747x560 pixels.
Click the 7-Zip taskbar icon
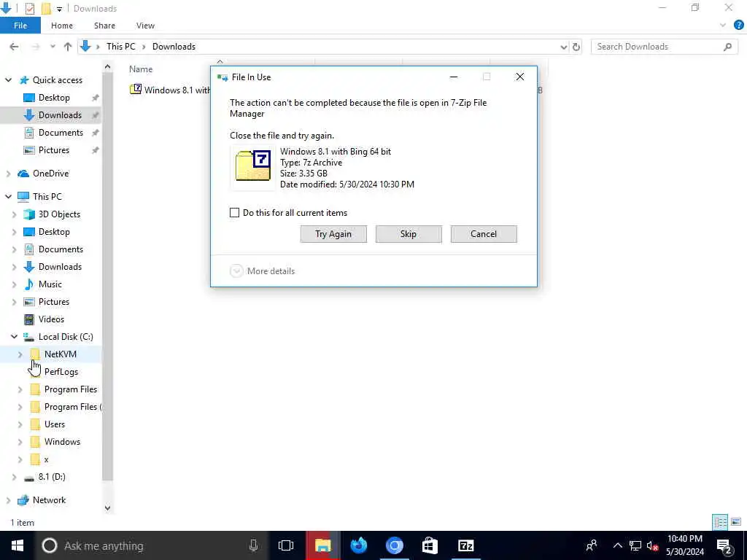[x=465, y=545]
